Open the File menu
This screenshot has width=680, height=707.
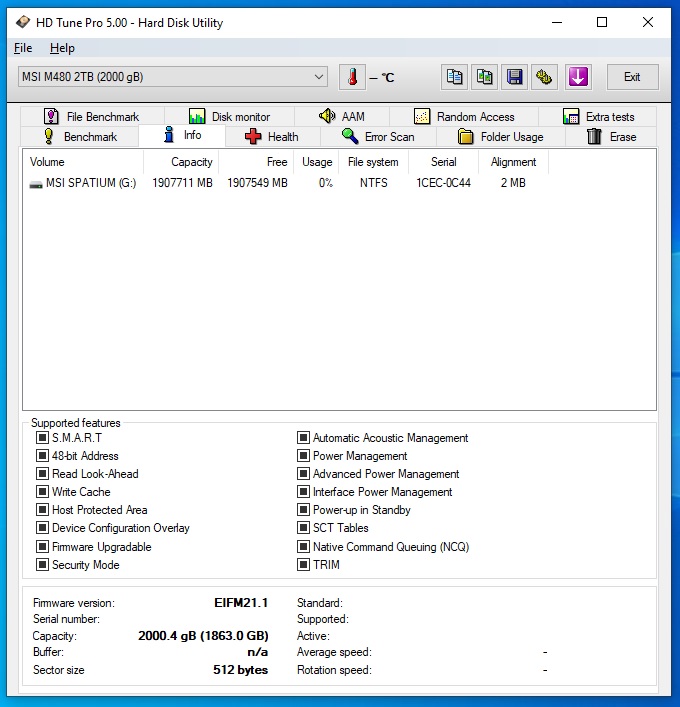(x=23, y=48)
